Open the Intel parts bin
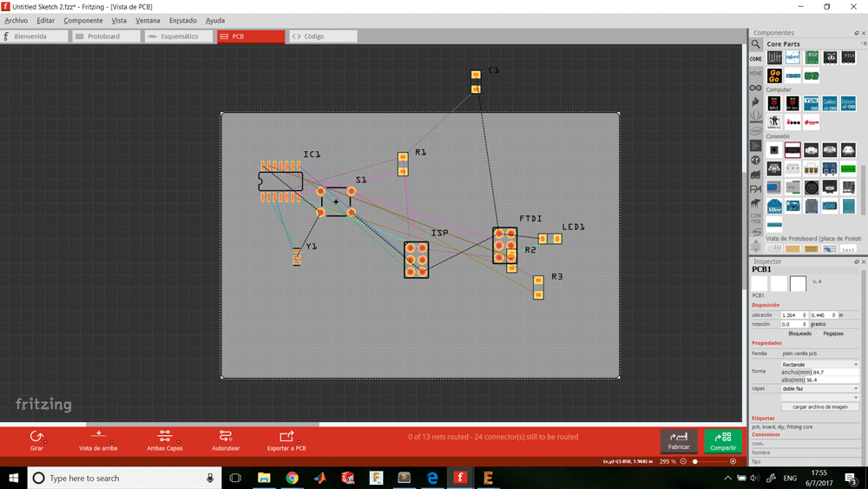This screenshot has height=489, width=868. click(756, 131)
